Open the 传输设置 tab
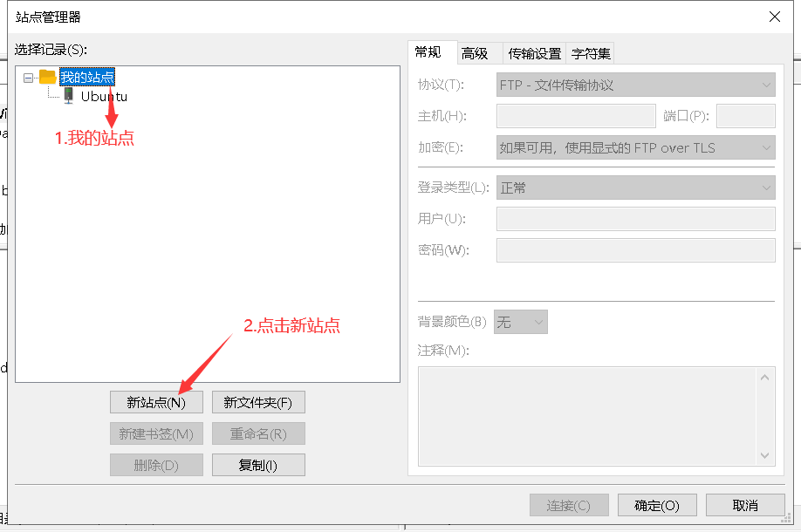801x532 pixels. (534, 53)
